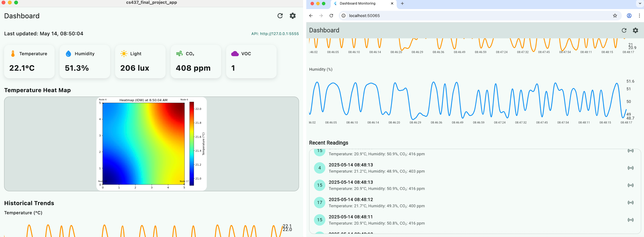Reload page with browser reload button

[x=331, y=16]
